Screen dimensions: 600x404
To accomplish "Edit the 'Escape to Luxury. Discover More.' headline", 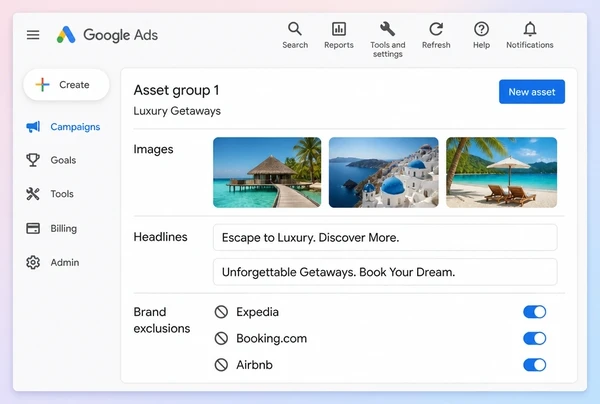I will [385, 238].
